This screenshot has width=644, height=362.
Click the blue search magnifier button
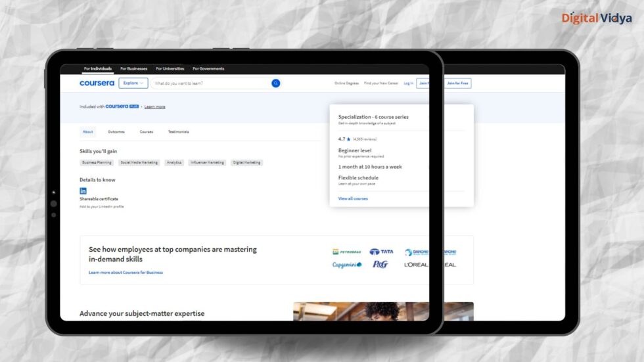coord(275,83)
